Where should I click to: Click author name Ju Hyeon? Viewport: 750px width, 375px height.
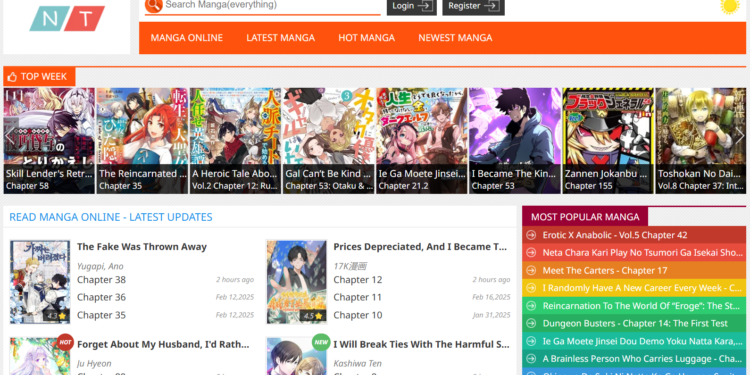tap(94, 364)
